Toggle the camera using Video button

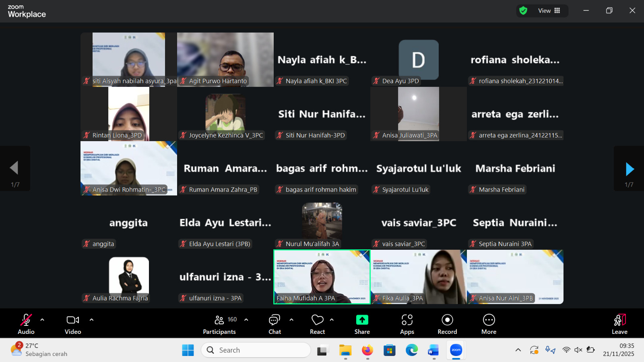coord(73,324)
